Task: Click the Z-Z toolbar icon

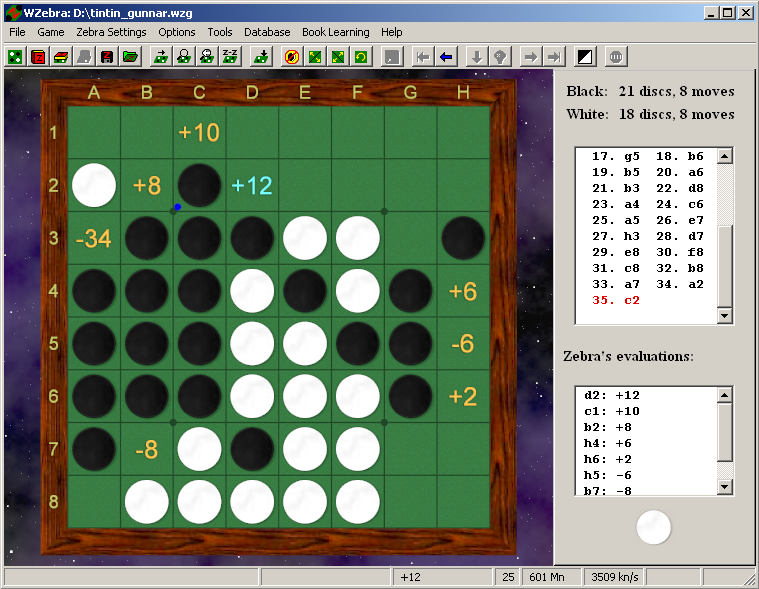Action: 230,57
